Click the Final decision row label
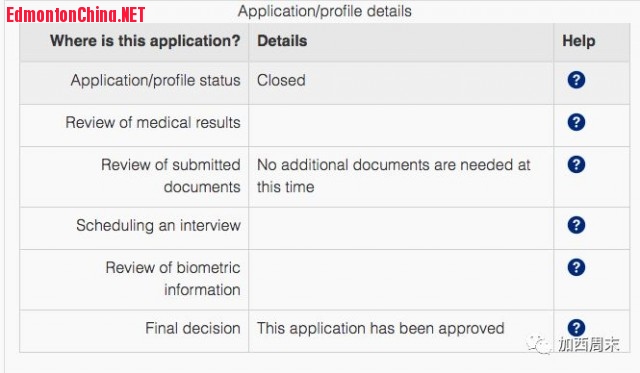Image resolution: width=640 pixels, height=373 pixels. 193,328
